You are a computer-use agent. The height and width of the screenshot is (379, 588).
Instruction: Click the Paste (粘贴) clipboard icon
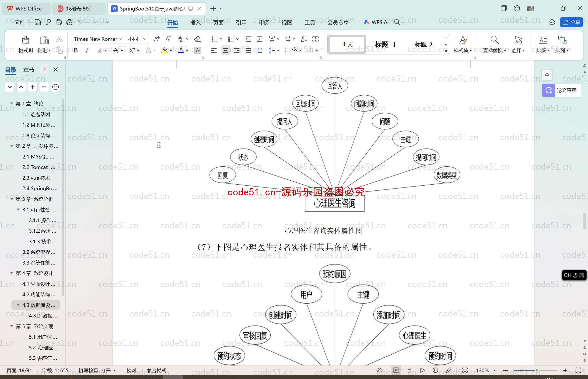pyautogui.click(x=44, y=40)
